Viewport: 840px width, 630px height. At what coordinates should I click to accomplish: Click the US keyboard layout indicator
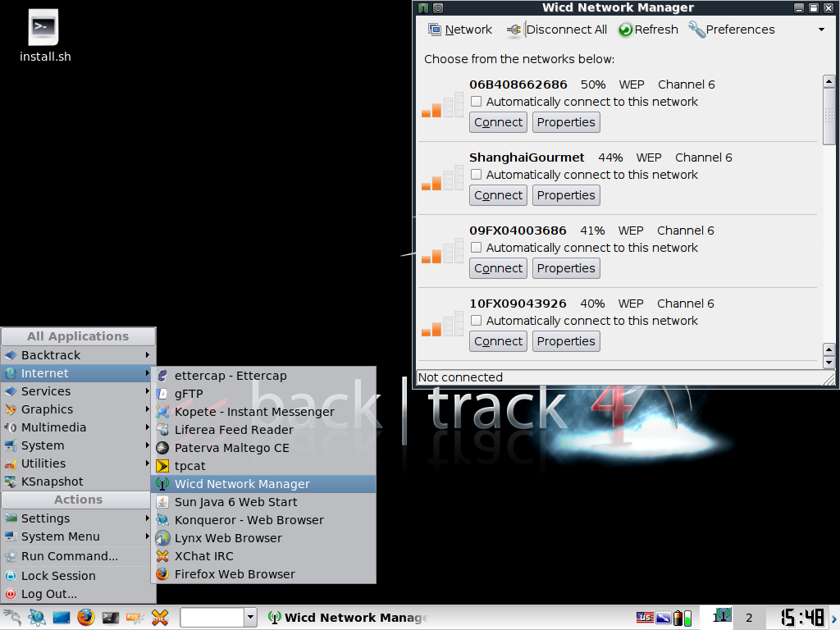click(x=645, y=617)
